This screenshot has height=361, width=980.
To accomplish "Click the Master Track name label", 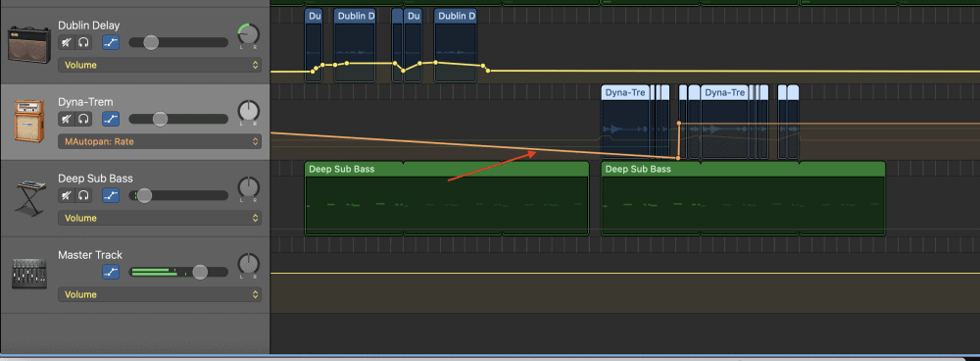I will point(90,255).
